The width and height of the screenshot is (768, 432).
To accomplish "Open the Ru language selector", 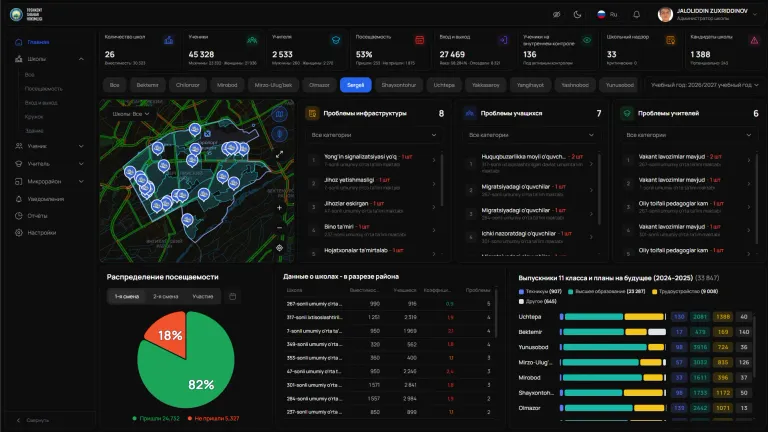I will point(607,14).
